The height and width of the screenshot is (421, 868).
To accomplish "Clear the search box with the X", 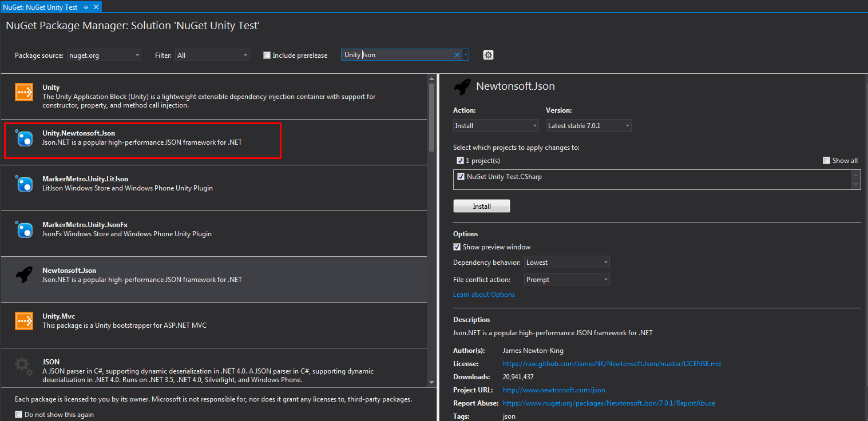I will pyautogui.click(x=457, y=55).
